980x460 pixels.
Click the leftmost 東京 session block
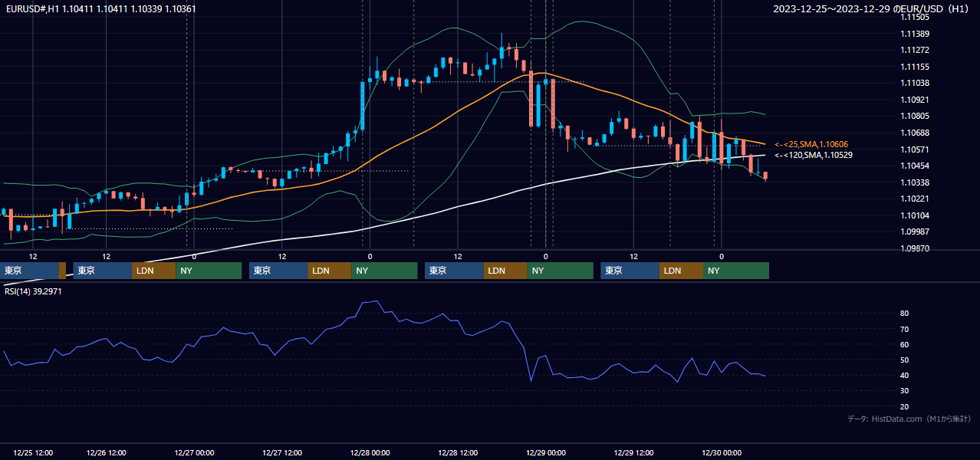[29, 271]
